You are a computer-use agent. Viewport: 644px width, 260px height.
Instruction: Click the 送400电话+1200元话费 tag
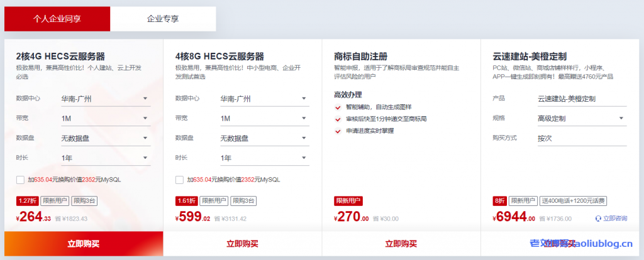coord(573,201)
